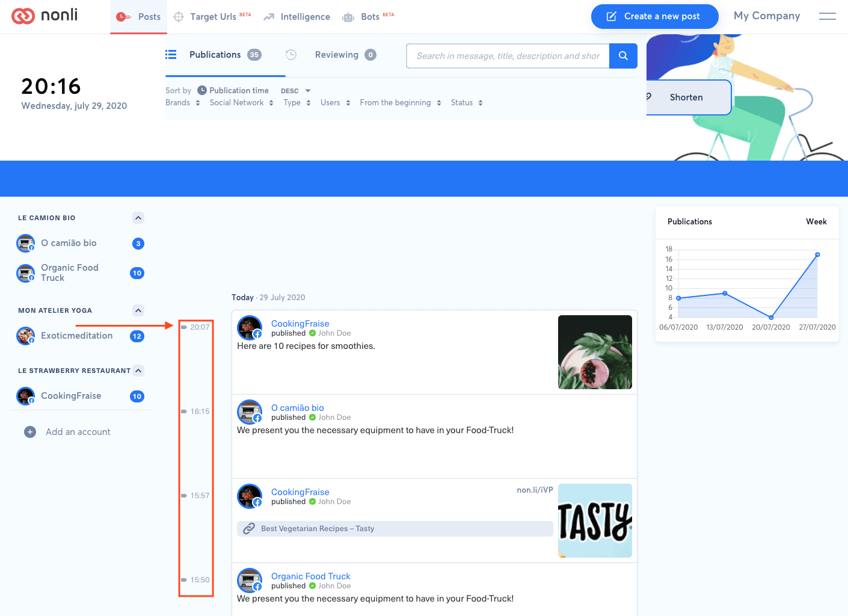The width and height of the screenshot is (848, 616).
Task: Click the 20:07 post's CookingFraise avatar
Action: pyautogui.click(x=250, y=328)
